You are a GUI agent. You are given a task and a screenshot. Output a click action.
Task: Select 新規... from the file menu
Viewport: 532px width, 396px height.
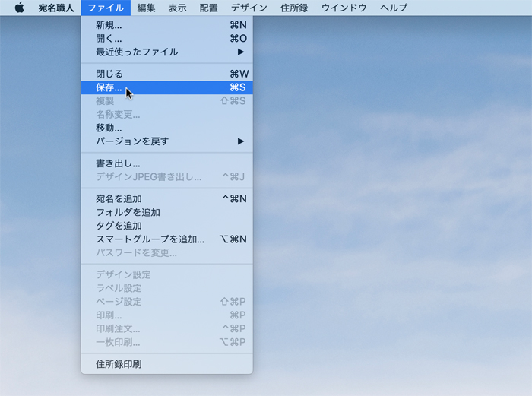(109, 25)
